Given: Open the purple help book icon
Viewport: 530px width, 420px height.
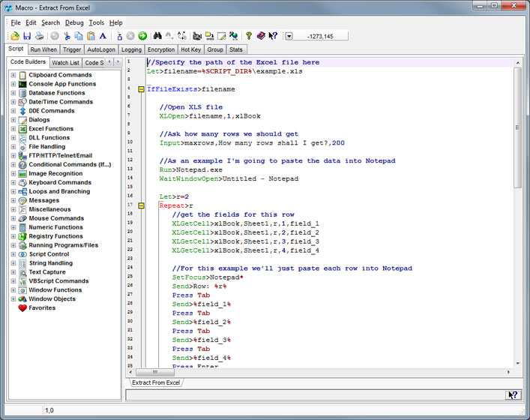Looking at the screenshot, I should tap(261, 36).
